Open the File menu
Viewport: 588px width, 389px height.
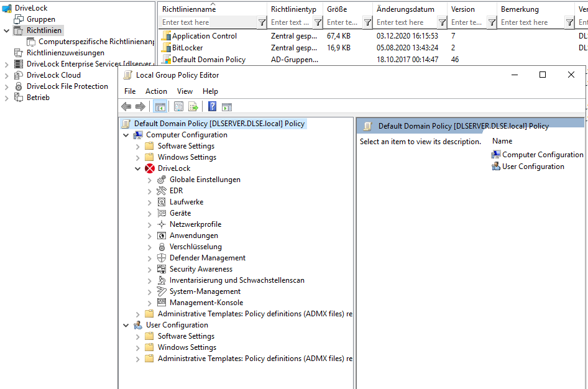(x=130, y=91)
